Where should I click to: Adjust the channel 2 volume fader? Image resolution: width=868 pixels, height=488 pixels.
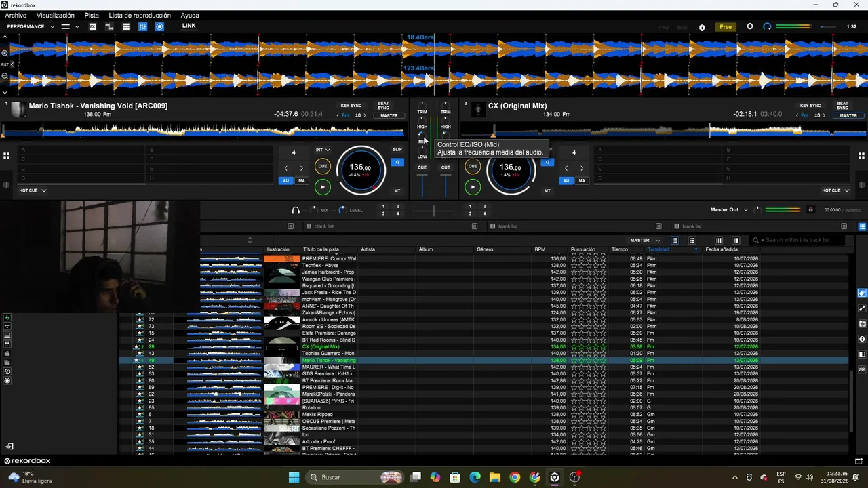tap(446, 185)
